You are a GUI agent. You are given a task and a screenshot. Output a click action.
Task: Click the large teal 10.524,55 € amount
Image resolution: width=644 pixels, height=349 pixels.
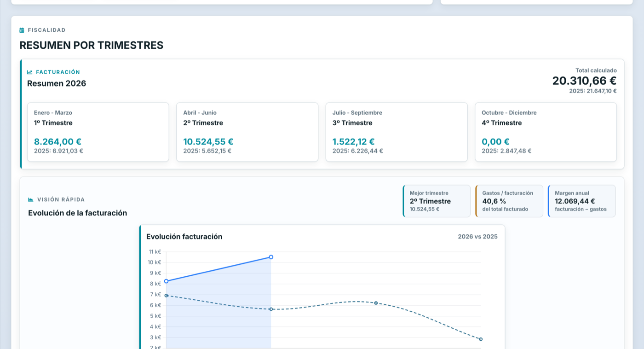click(208, 142)
